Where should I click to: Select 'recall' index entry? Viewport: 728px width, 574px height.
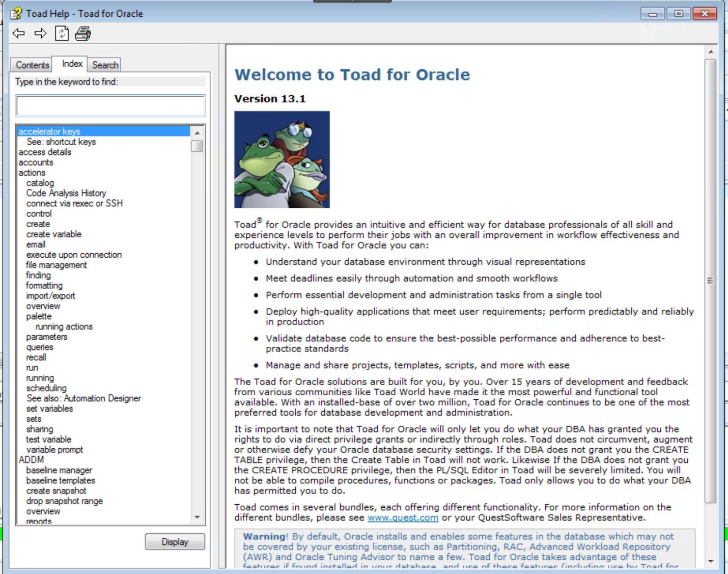point(36,358)
